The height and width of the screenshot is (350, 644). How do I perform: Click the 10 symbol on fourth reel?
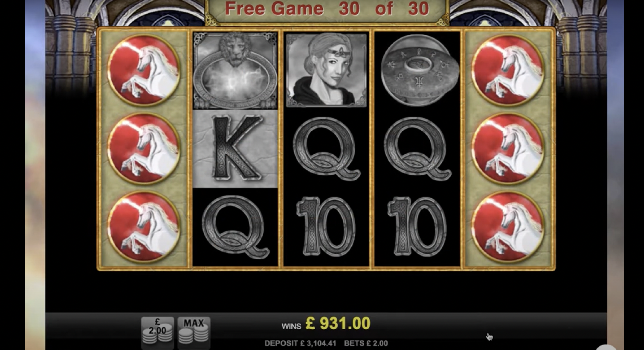[417, 226]
